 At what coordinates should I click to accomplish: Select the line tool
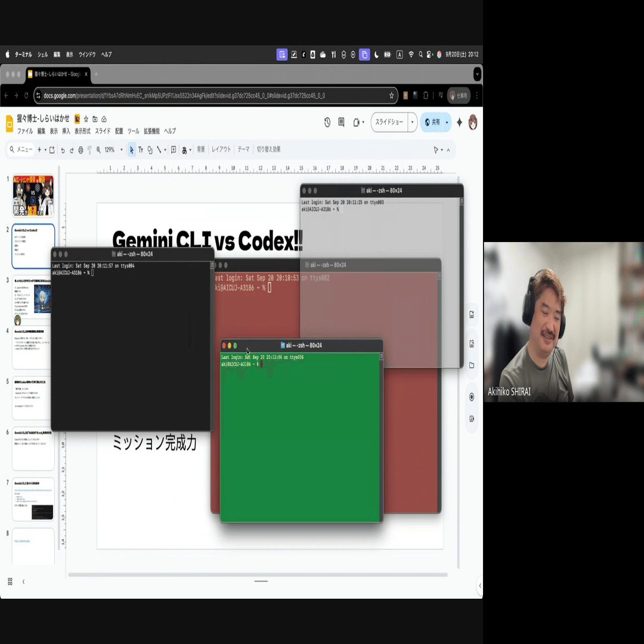pyautogui.click(x=159, y=150)
